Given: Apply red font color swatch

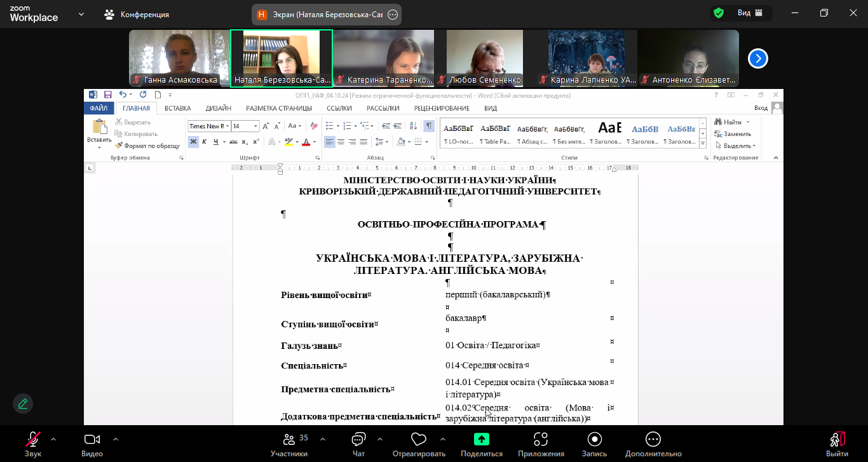Looking at the screenshot, I should tap(306, 142).
